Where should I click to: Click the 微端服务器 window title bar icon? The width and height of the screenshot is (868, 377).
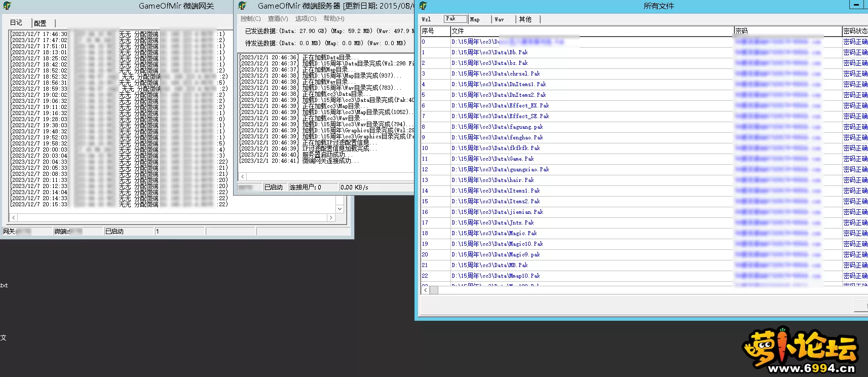tap(242, 6)
